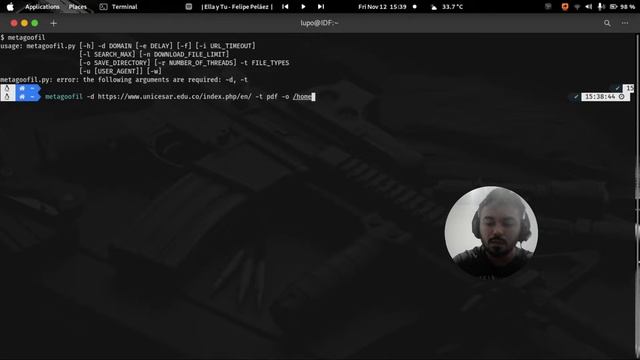Open a new terminal tab with plus button
Screen dimensions: 640x360
coord(53,23)
